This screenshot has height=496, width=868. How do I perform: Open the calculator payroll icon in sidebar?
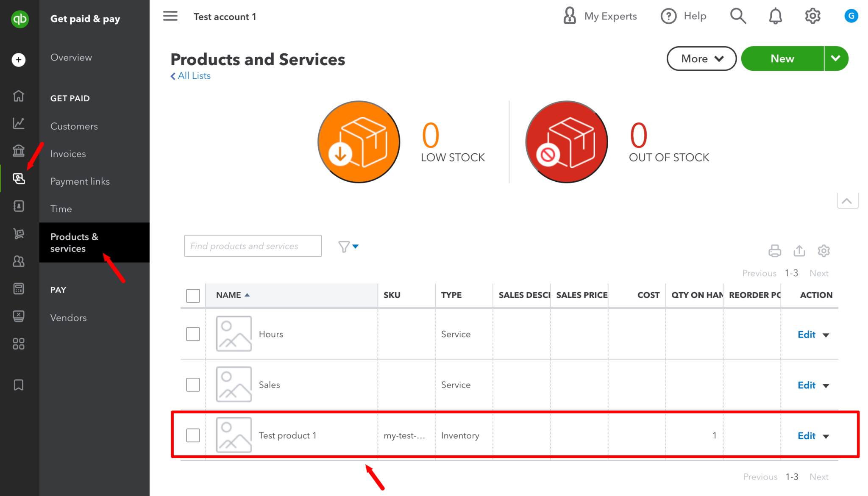[19, 288]
